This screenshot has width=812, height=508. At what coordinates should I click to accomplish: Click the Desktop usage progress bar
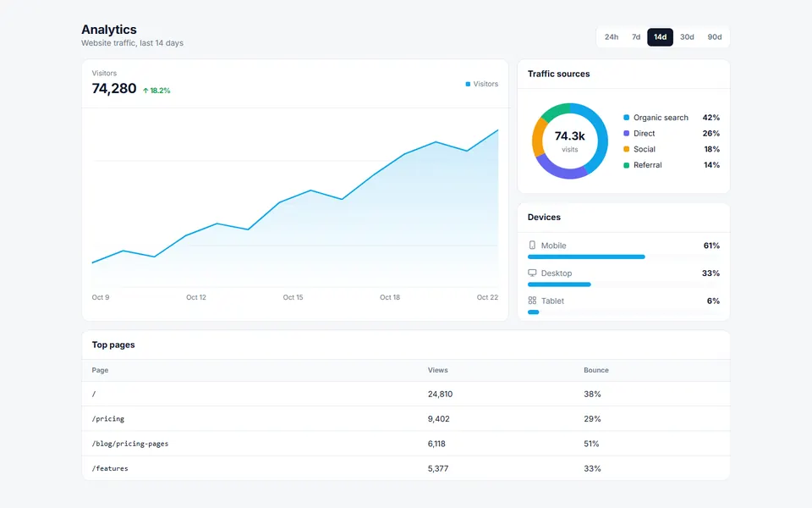(x=623, y=284)
